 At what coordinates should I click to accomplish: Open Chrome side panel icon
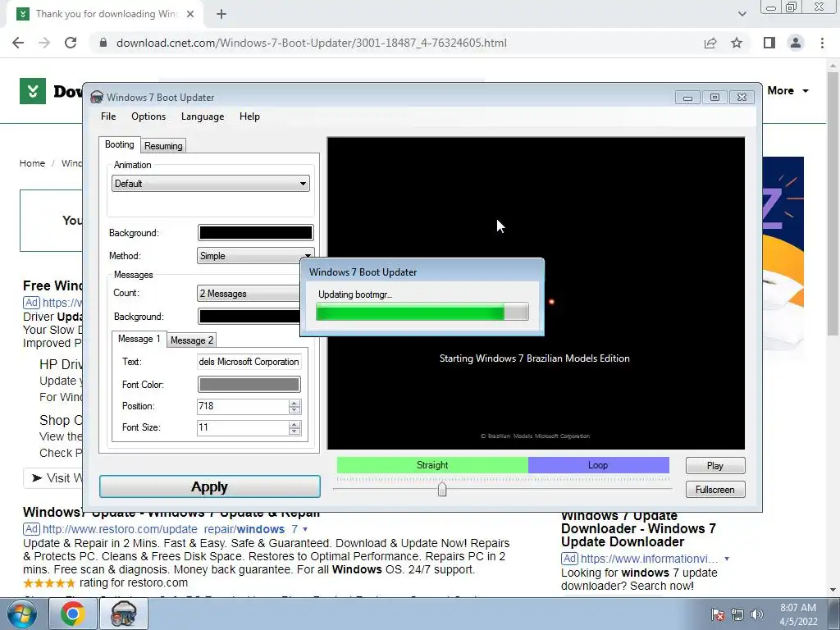pyautogui.click(x=769, y=43)
